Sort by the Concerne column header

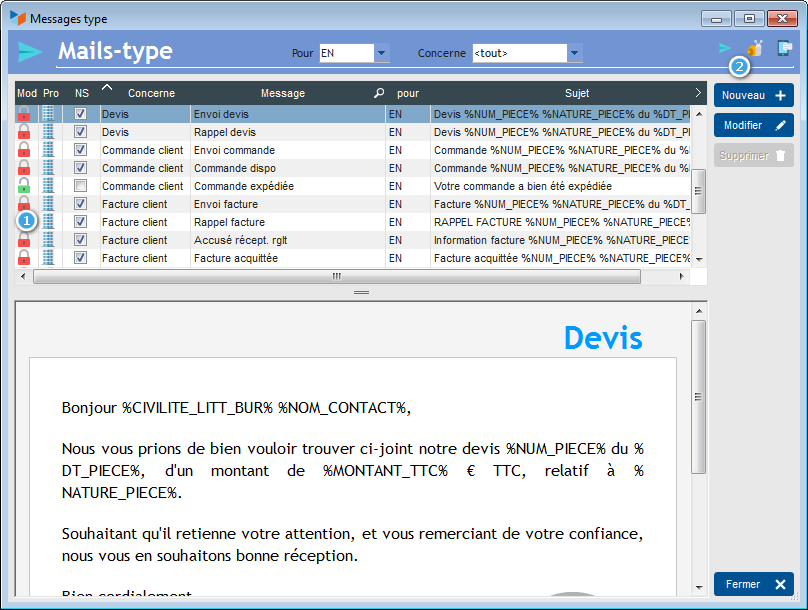150,93
